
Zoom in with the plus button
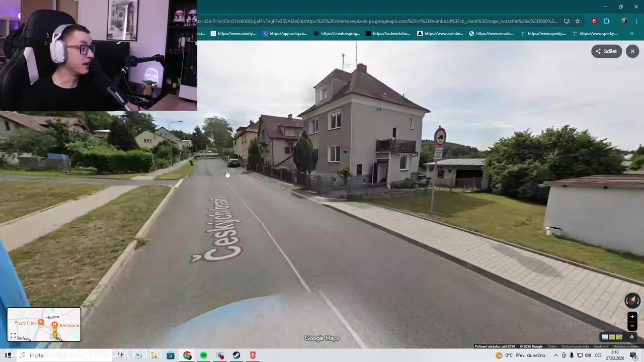coord(632,317)
